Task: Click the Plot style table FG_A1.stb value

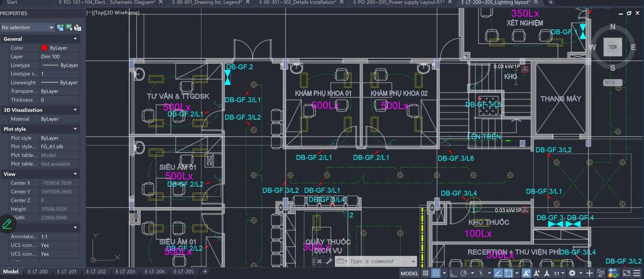Action: [60, 147]
